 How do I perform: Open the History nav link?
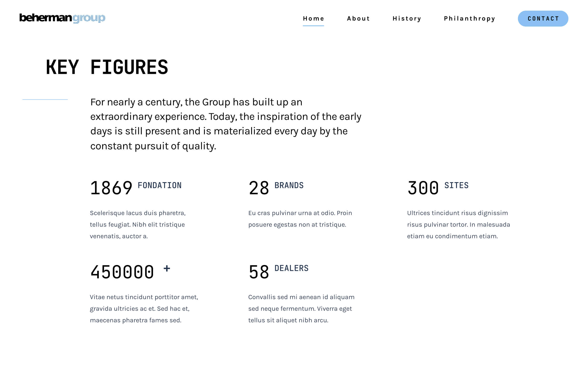(407, 19)
